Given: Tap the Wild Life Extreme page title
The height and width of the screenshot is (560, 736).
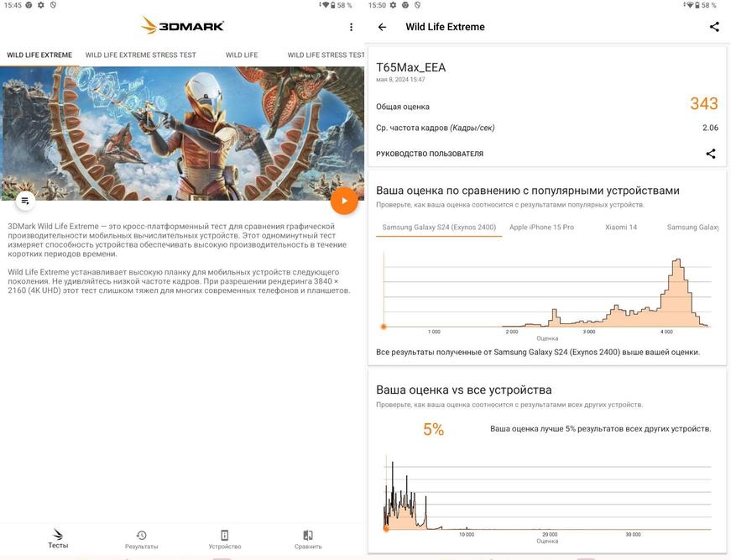Looking at the screenshot, I should click(x=445, y=27).
